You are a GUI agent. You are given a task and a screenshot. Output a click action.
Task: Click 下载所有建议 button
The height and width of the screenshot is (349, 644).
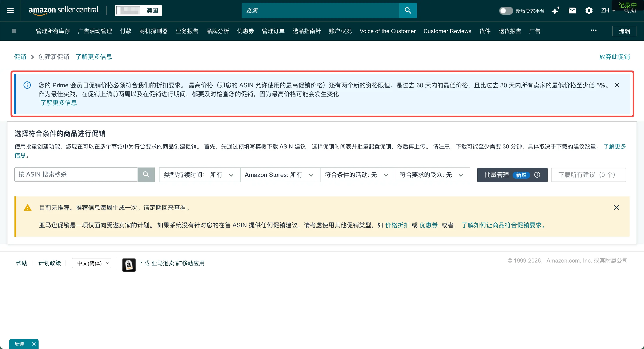(x=589, y=175)
